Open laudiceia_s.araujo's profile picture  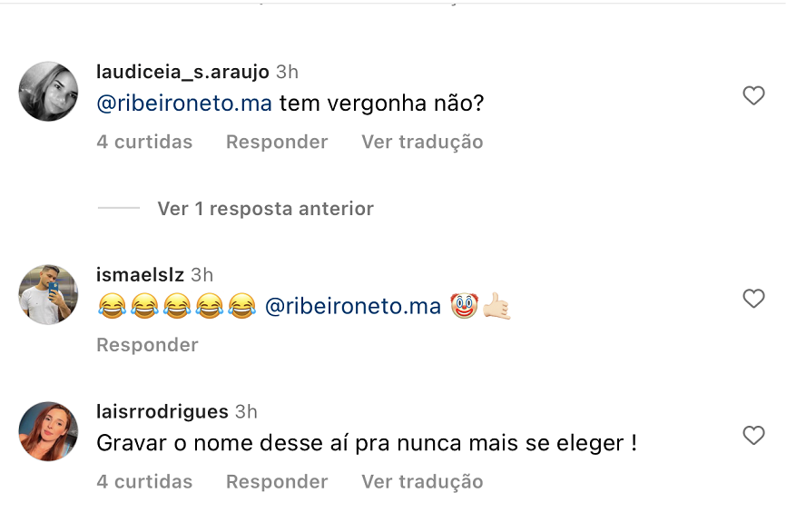tap(48, 92)
